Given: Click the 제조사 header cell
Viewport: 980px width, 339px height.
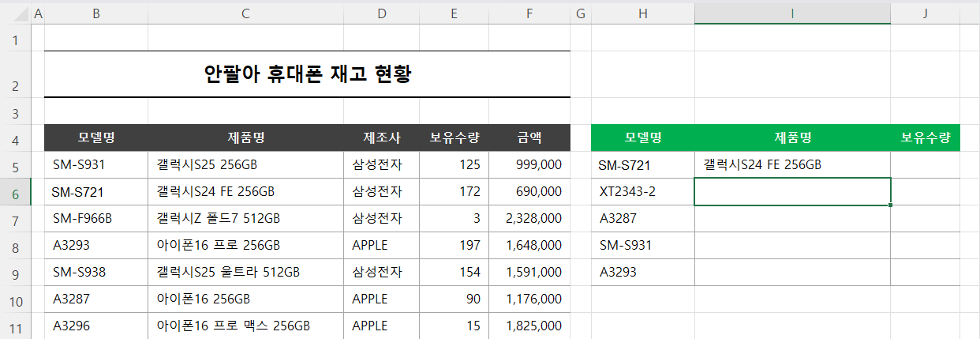Looking at the screenshot, I should coord(381,137).
